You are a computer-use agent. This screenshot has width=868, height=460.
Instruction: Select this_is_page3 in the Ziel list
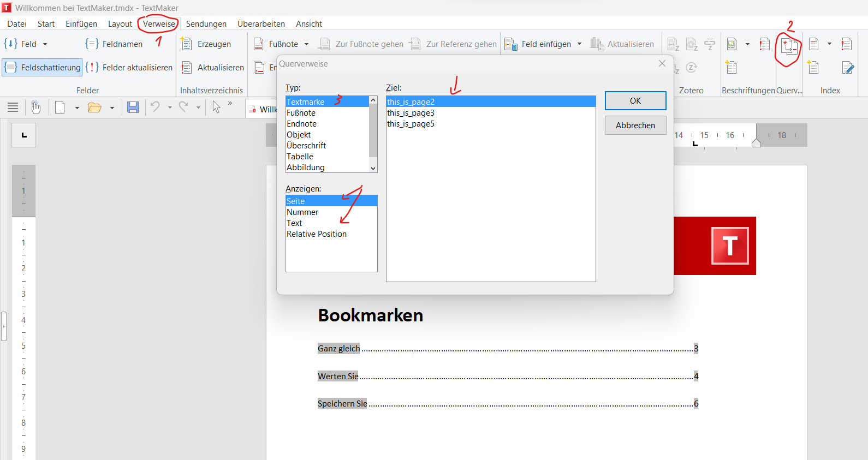point(411,113)
